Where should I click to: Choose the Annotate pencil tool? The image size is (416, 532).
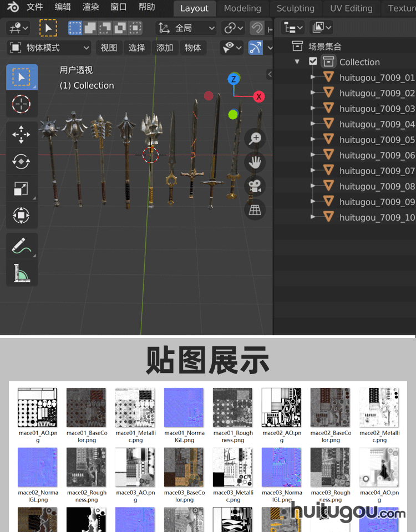[x=22, y=245]
